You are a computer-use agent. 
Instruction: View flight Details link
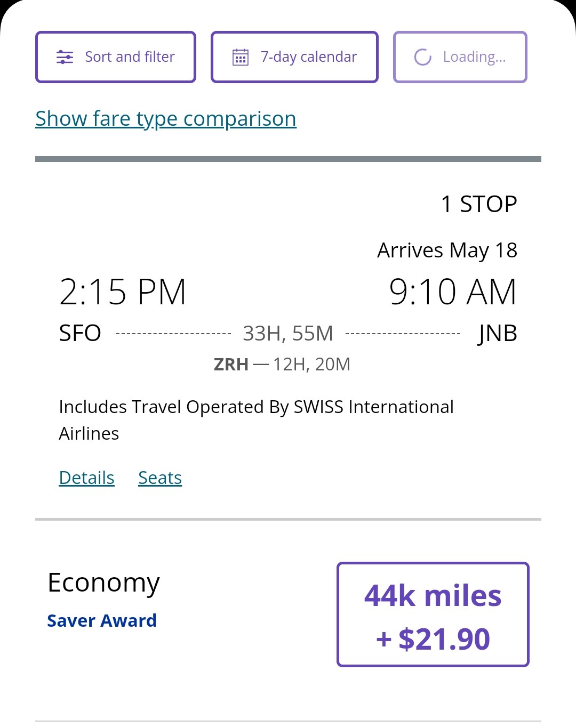pyautogui.click(x=86, y=478)
